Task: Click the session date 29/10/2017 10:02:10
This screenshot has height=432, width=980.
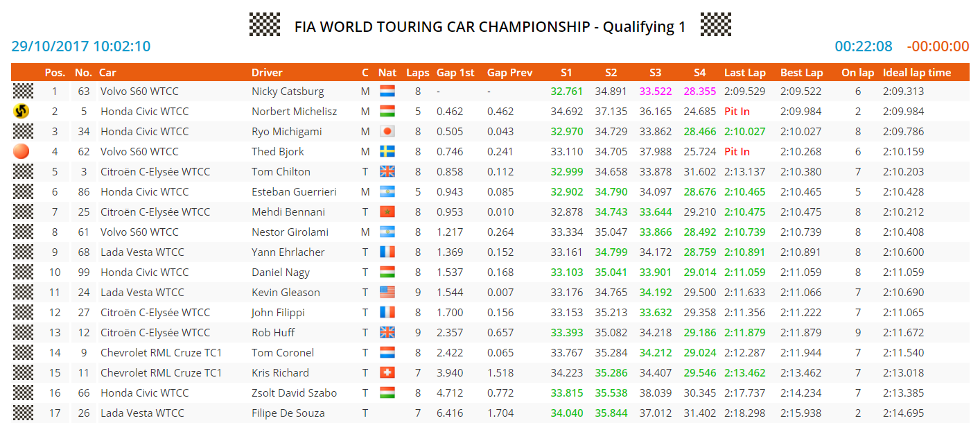Action: [x=81, y=46]
